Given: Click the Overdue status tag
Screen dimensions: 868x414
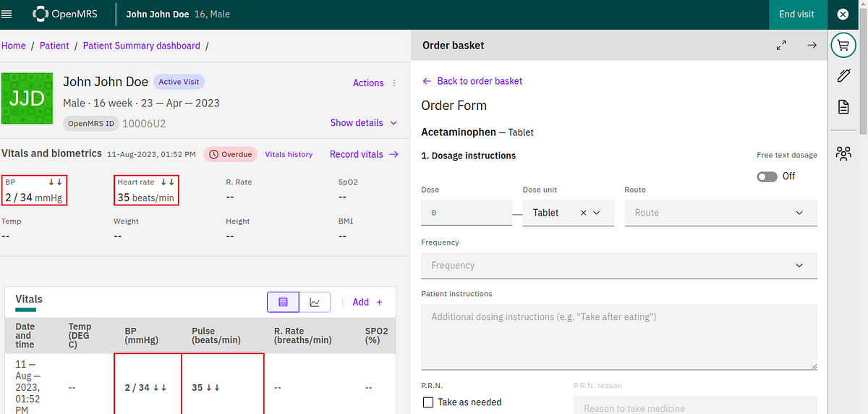Looking at the screenshot, I should 231,154.
